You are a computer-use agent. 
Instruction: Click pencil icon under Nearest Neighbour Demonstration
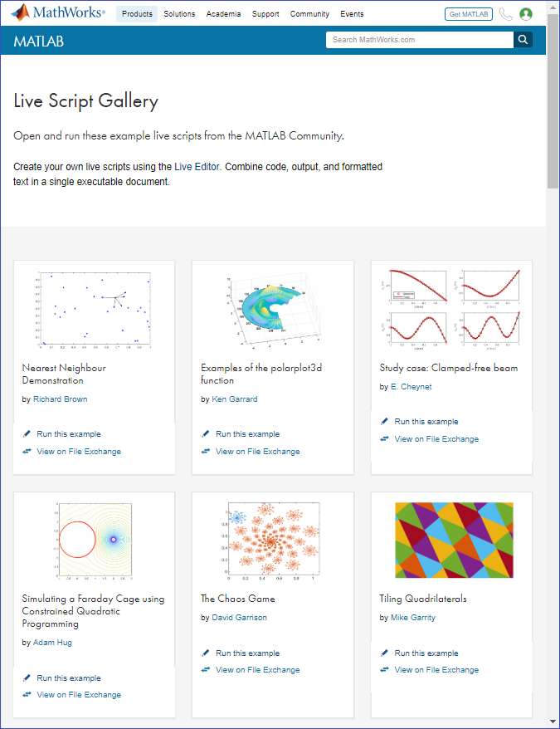27,434
